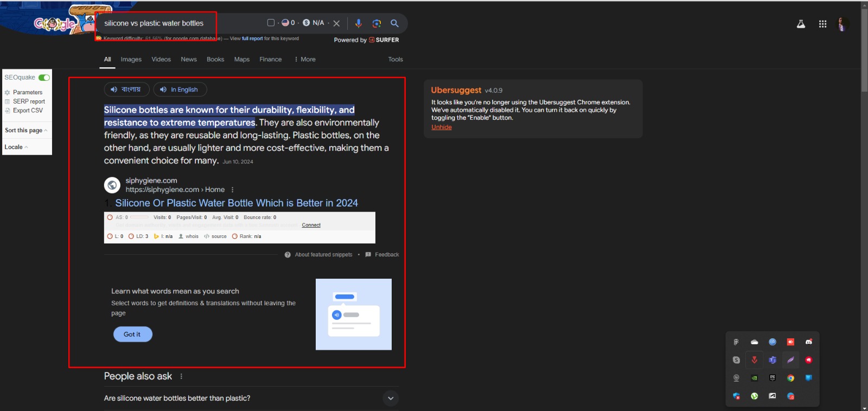
Task: Tick the Surfer keyword checkbox
Action: 271,23
